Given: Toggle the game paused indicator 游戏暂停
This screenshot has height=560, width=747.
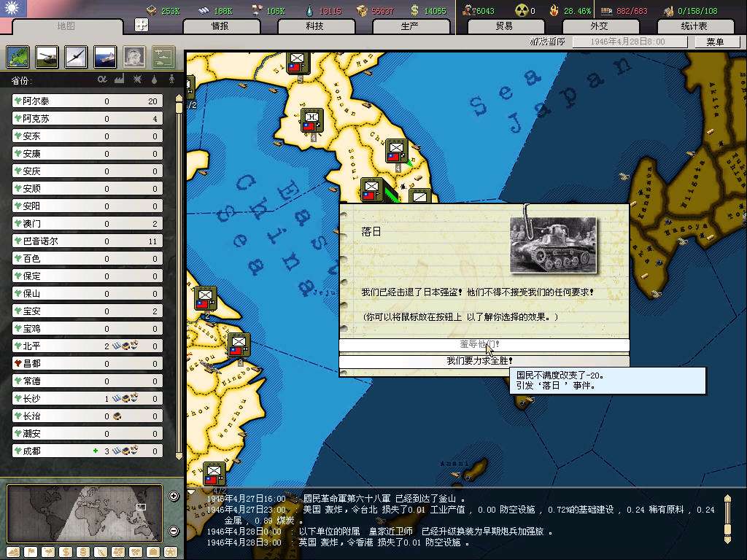Looking at the screenshot, I should (x=547, y=42).
